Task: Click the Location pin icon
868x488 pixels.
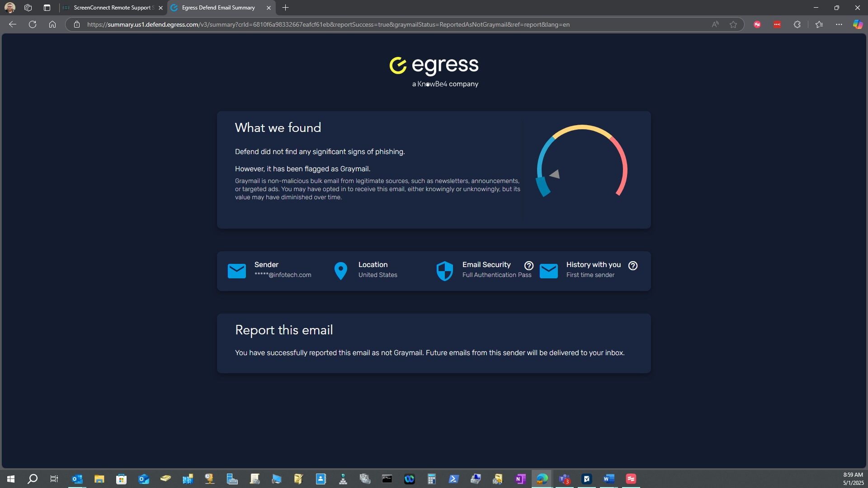Action: (340, 271)
